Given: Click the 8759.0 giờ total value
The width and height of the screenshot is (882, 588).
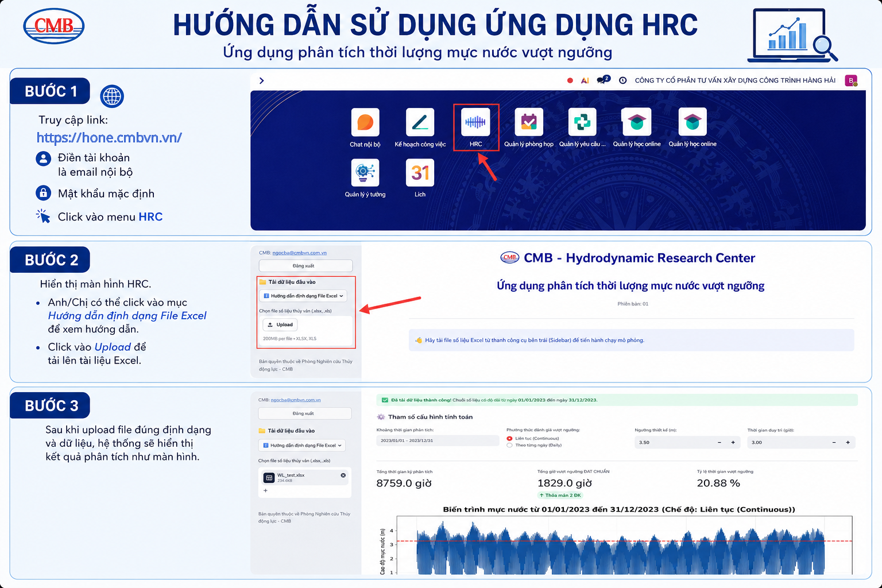Looking at the screenshot, I should coord(404,483).
